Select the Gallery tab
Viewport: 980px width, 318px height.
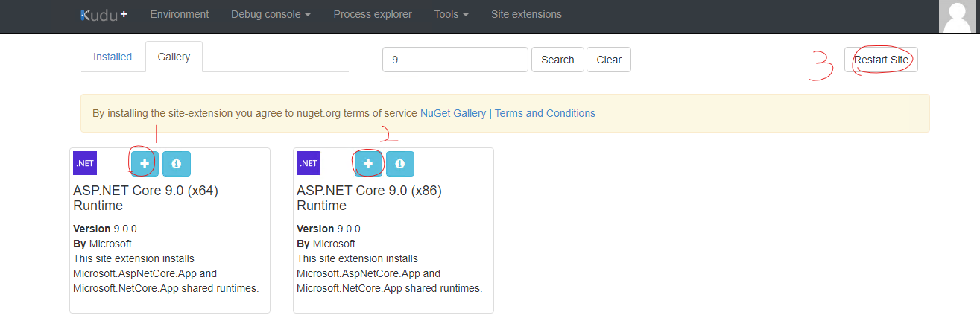click(174, 57)
